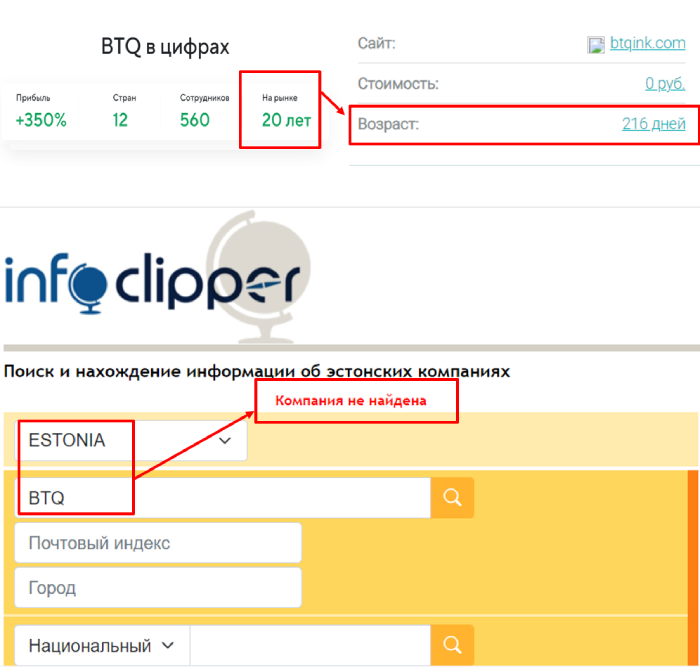Click the Стоимость: label
The width and height of the screenshot is (700, 667).
(398, 83)
